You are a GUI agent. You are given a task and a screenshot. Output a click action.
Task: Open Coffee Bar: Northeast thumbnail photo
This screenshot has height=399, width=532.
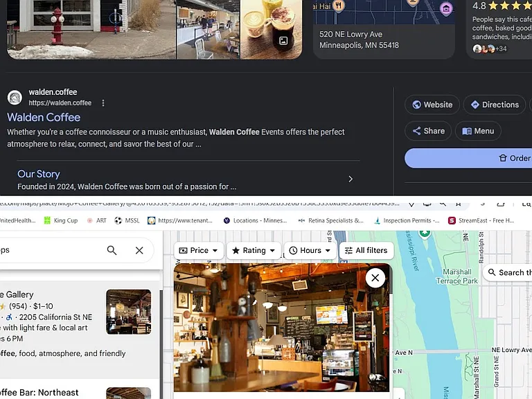click(x=129, y=393)
